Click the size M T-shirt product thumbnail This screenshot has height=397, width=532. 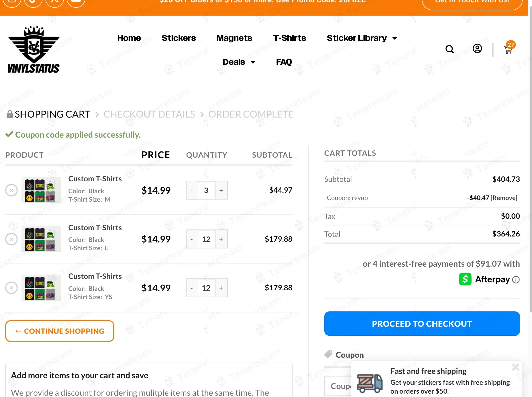tap(41, 190)
